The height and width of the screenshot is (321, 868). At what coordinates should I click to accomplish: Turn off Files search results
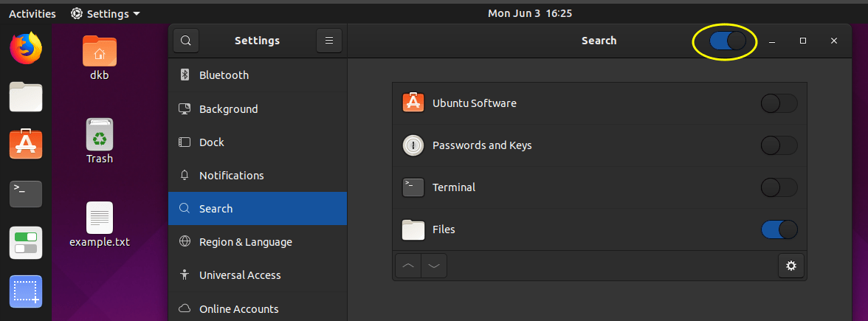(779, 229)
